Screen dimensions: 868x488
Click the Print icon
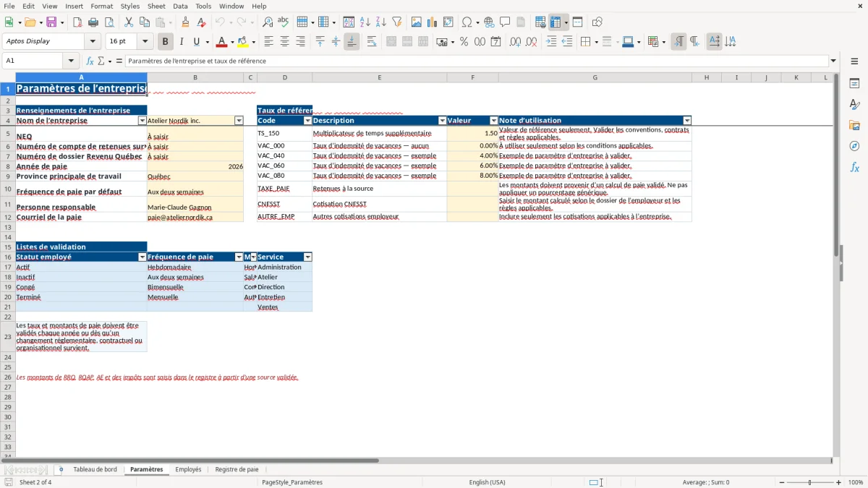tap(93, 22)
